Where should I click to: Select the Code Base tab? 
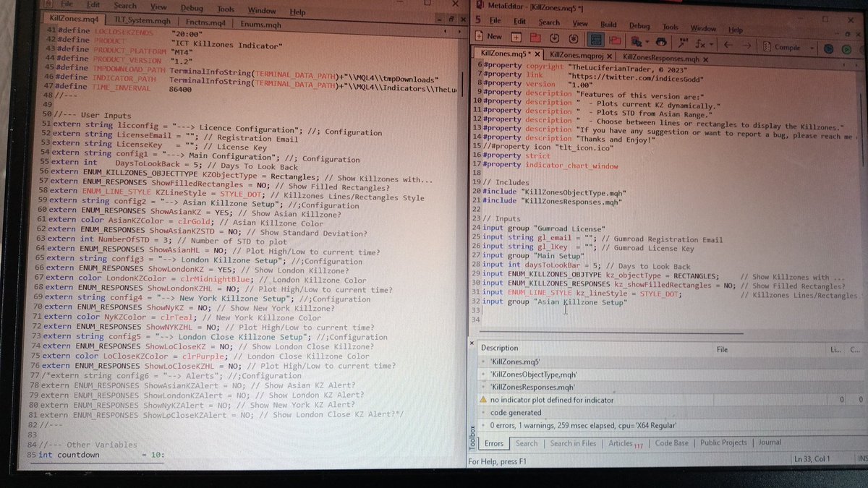(672, 443)
